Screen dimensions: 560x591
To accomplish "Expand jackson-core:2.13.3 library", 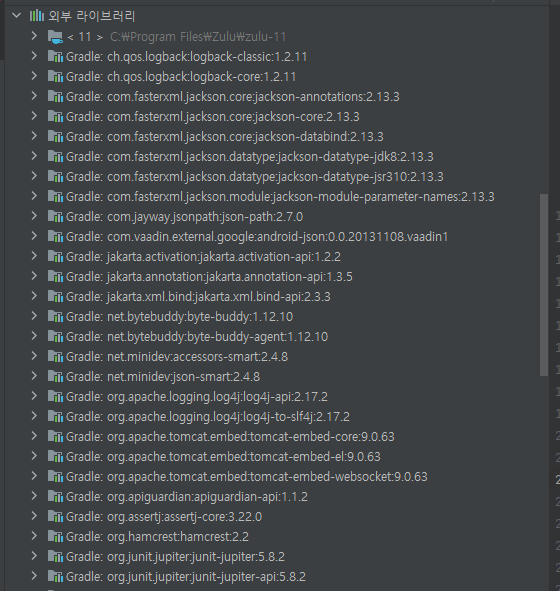I will tap(34, 116).
